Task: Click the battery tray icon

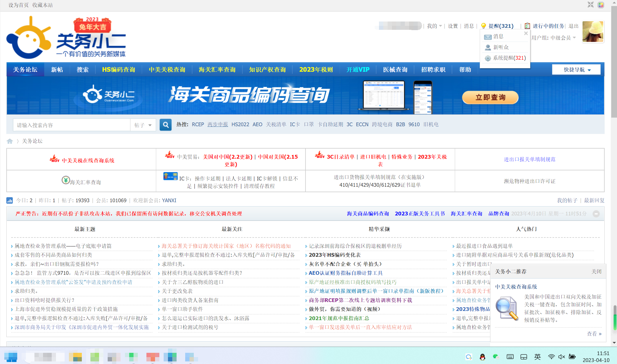Action: pos(572,357)
